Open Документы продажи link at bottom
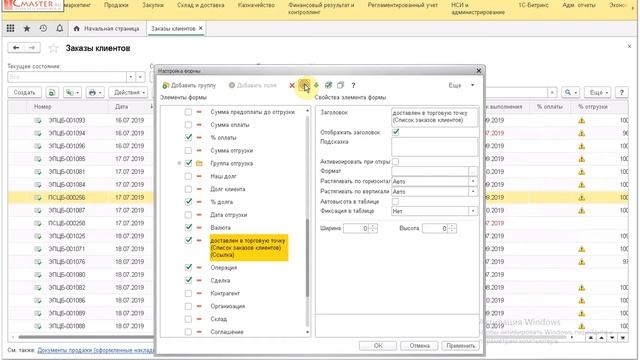 click(x=96, y=350)
